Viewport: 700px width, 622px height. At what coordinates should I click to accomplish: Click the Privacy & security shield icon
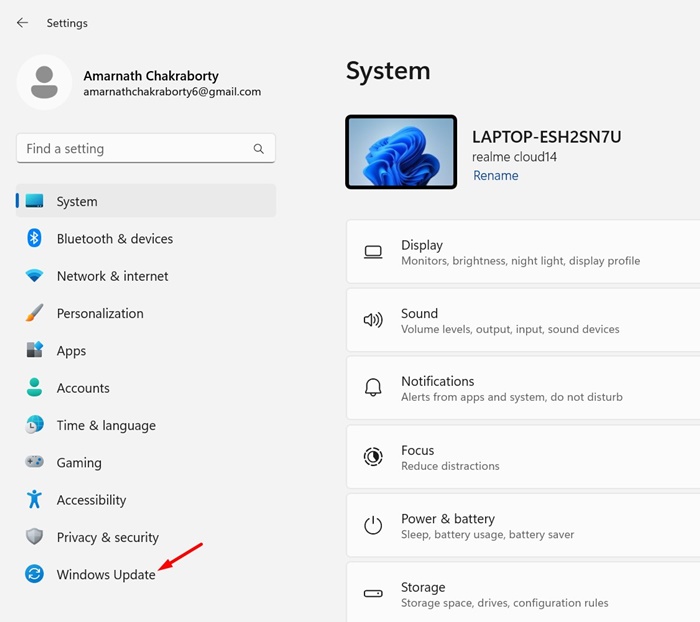coord(34,537)
